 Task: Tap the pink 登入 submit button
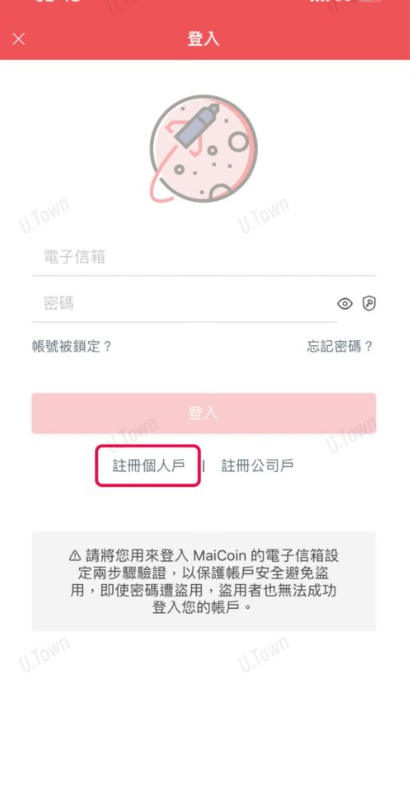[204, 413]
